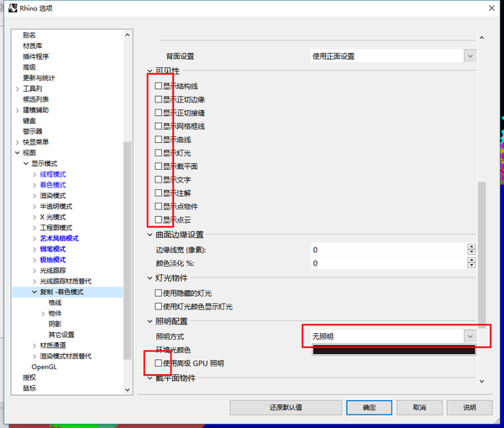Toggle 使用高级 GPU 照明 checkbox
Image resolution: width=504 pixels, height=428 pixels.
point(158,363)
